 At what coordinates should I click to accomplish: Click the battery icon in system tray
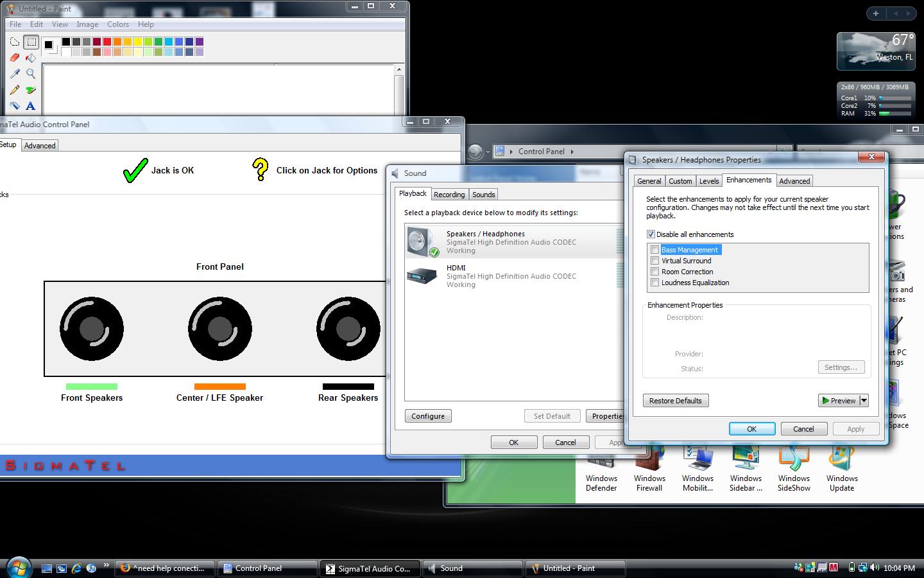click(x=851, y=568)
